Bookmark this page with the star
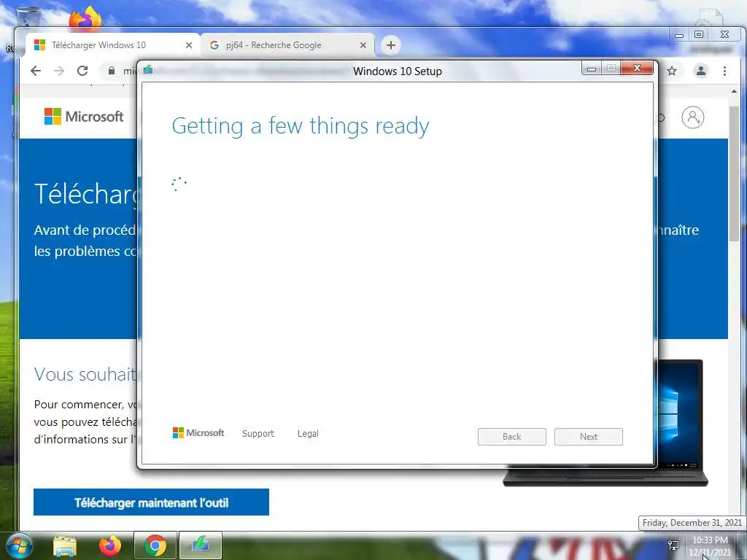The image size is (747, 560). 672,71
